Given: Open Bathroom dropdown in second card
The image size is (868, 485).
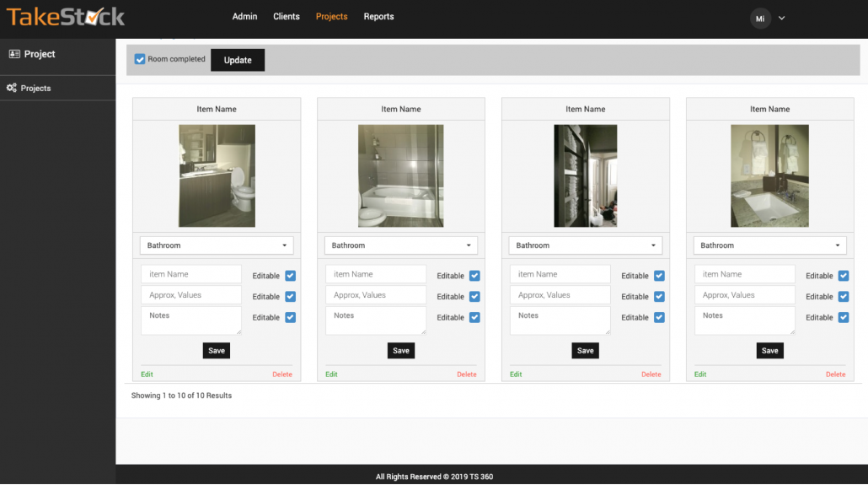Looking at the screenshot, I should (401, 245).
